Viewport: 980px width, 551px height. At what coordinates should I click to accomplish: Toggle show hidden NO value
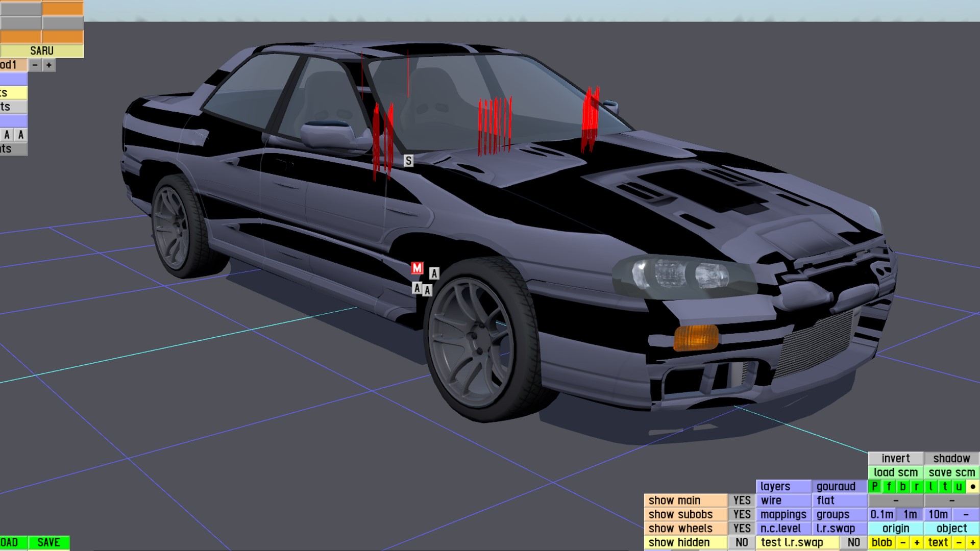tap(742, 542)
